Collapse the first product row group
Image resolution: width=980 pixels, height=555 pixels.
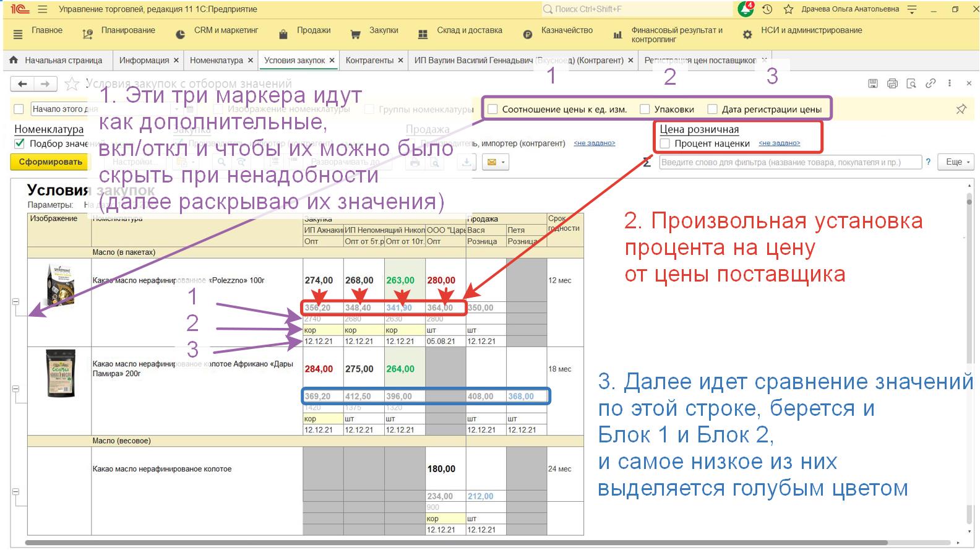(16, 302)
